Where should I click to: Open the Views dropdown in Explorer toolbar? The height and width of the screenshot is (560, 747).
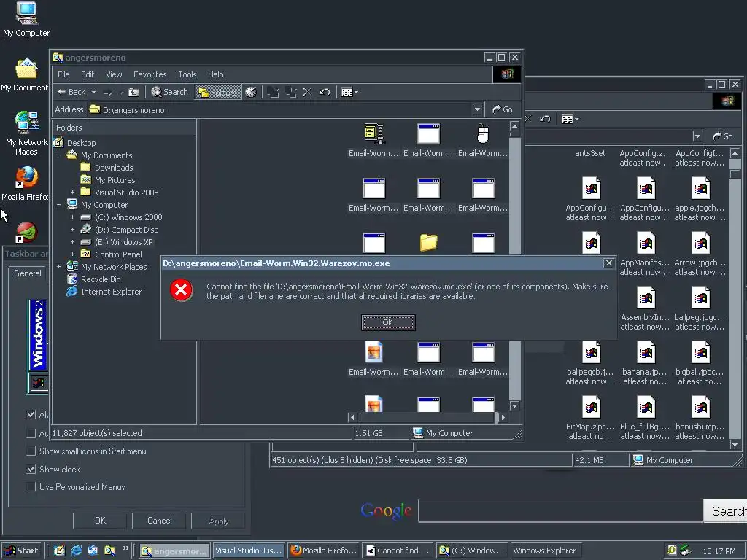pyautogui.click(x=349, y=92)
